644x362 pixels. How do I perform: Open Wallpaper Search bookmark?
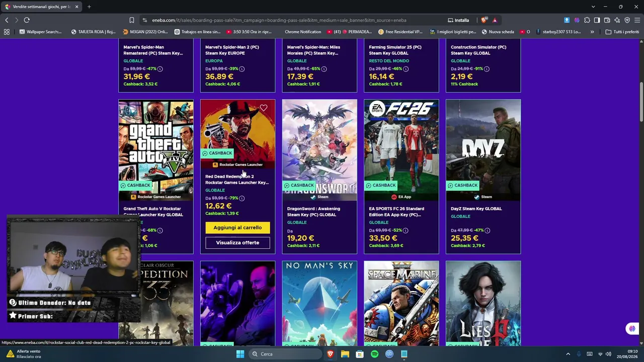pos(40,32)
